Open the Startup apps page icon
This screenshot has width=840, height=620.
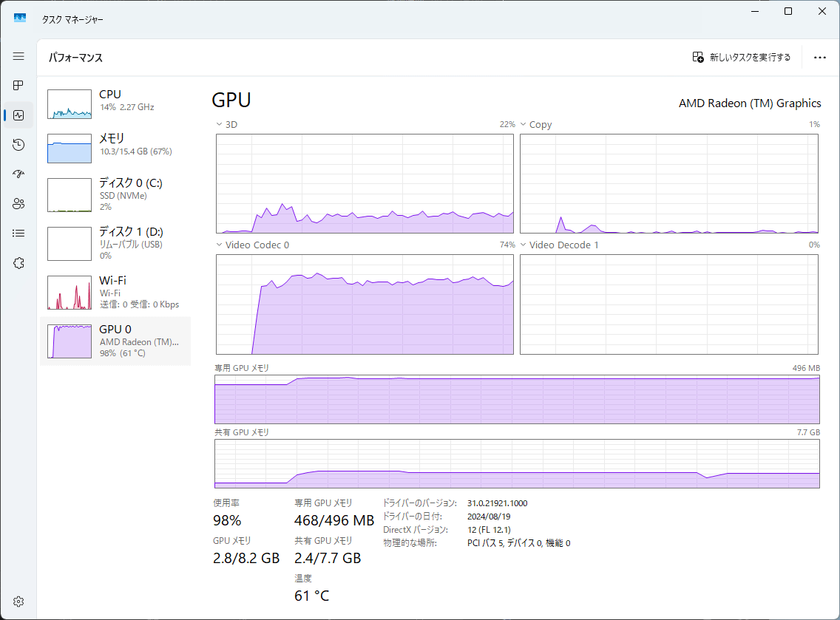coord(18,174)
